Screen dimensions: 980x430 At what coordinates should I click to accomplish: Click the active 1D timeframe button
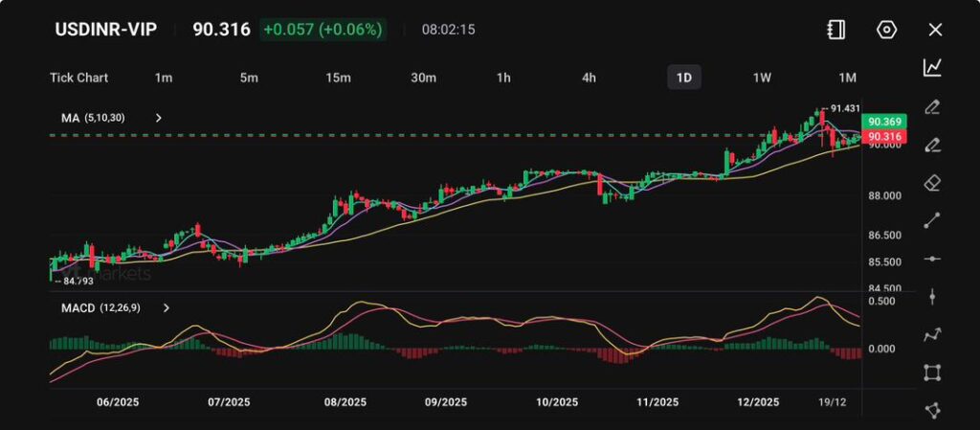[x=683, y=78]
